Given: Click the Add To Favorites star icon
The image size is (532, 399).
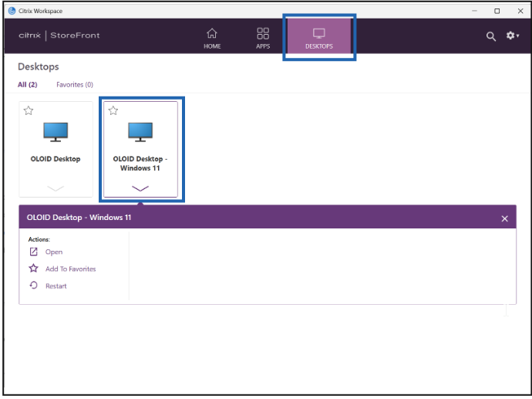Looking at the screenshot, I should [34, 269].
